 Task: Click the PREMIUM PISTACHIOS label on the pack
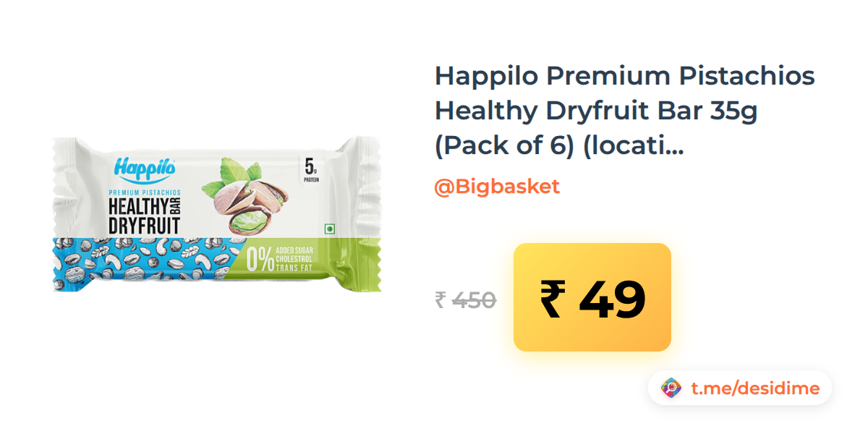click(x=144, y=192)
